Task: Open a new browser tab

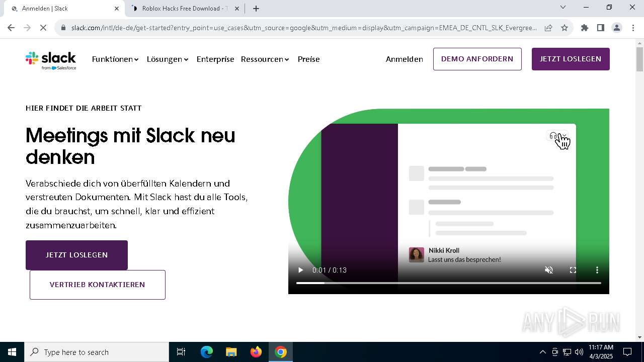Action: (x=256, y=9)
